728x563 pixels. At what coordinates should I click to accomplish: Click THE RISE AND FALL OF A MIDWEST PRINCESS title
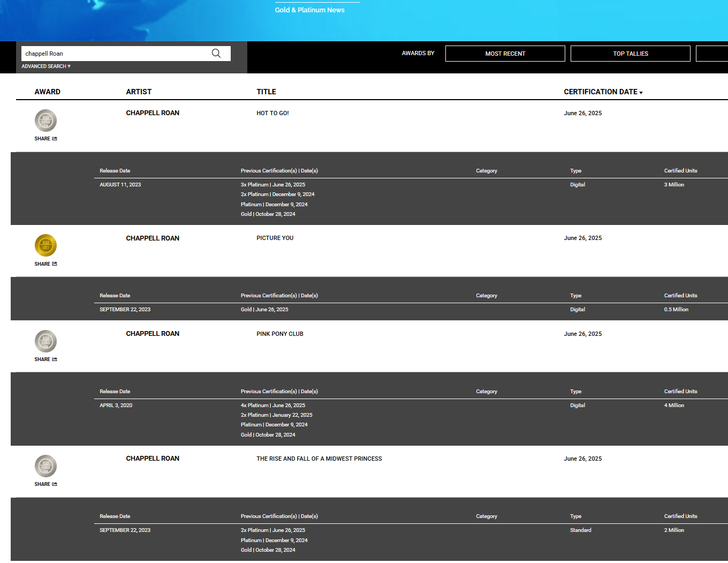(x=319, y=459)
